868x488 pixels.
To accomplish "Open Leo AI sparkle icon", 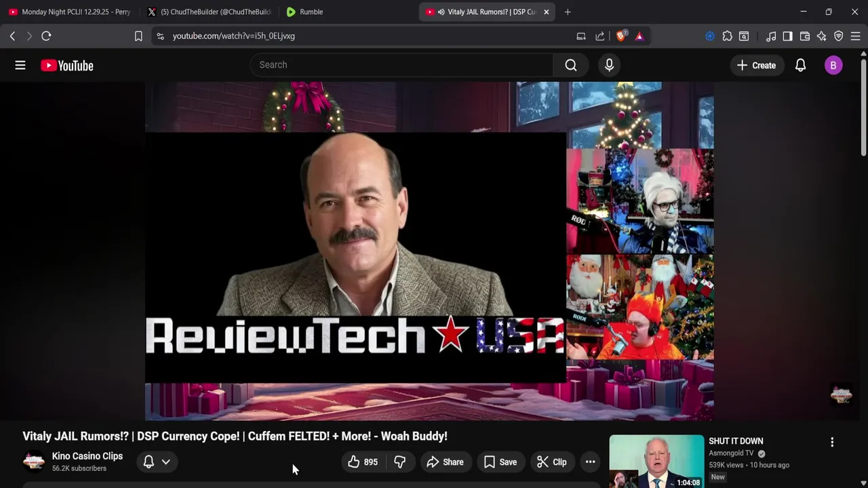I will (822, 36).
